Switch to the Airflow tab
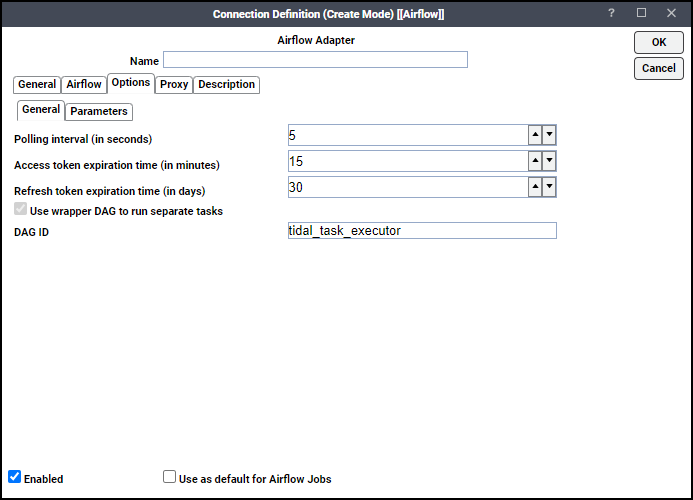Screen dimensions: 693x500 tap(84, 84)
